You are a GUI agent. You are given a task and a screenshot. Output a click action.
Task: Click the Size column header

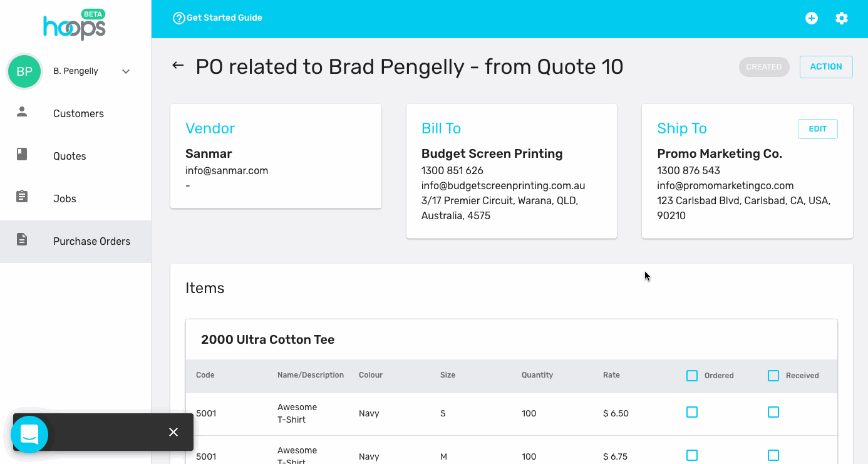[448, 375]
